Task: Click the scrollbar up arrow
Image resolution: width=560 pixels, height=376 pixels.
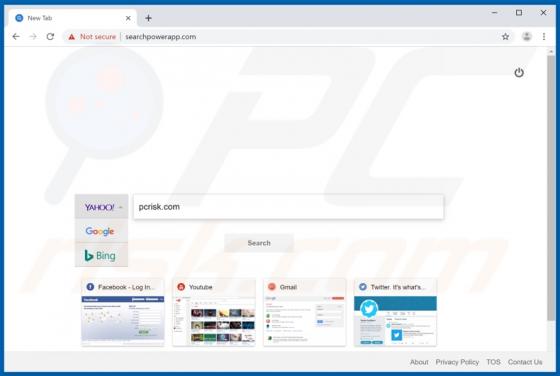Action: click(551, 51)
